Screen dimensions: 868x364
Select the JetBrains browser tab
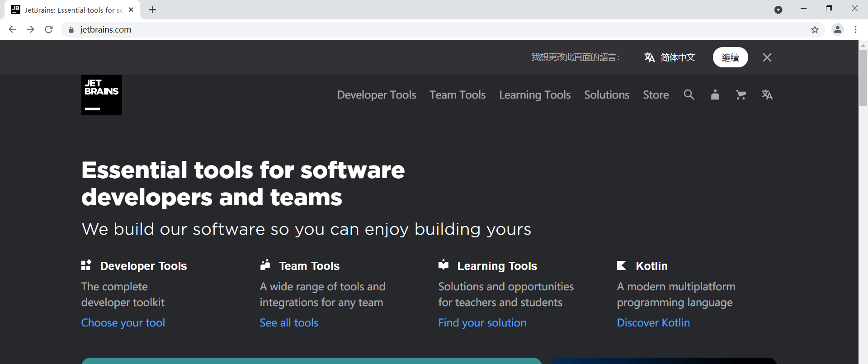72,10
